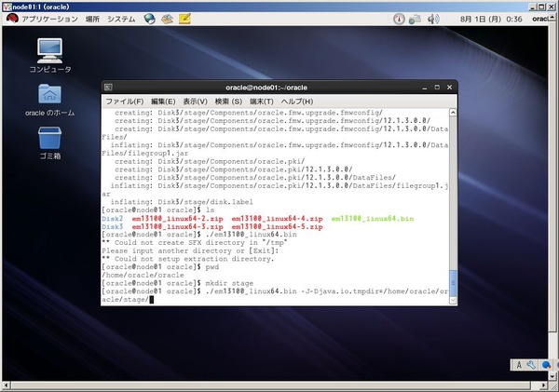
Task: Open the アプリケーション menu
Action: point(49,19)
